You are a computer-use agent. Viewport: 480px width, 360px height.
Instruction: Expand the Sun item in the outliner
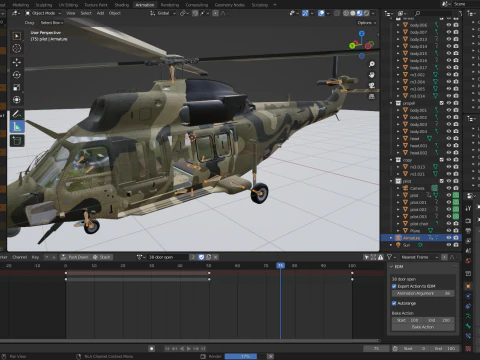click(391, 245)
